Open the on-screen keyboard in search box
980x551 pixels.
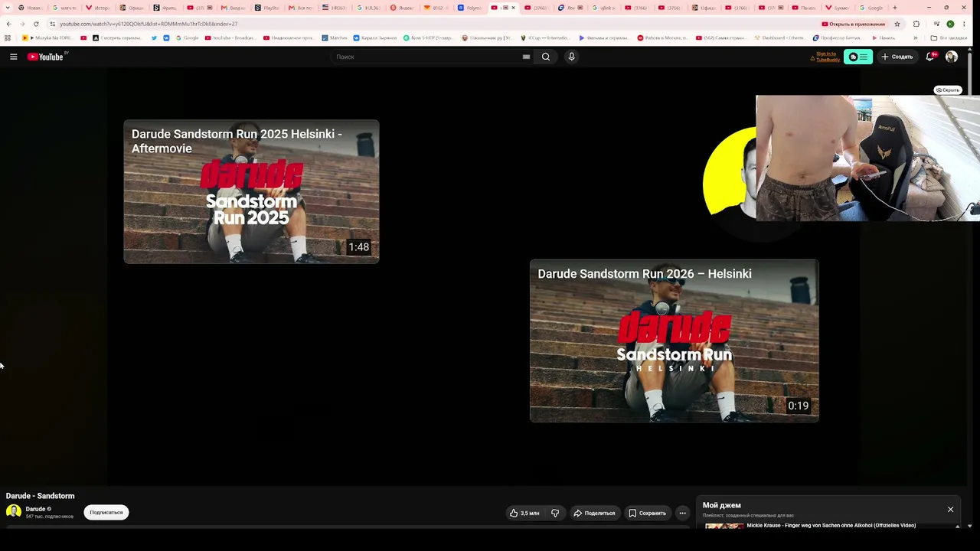(526, 57)
